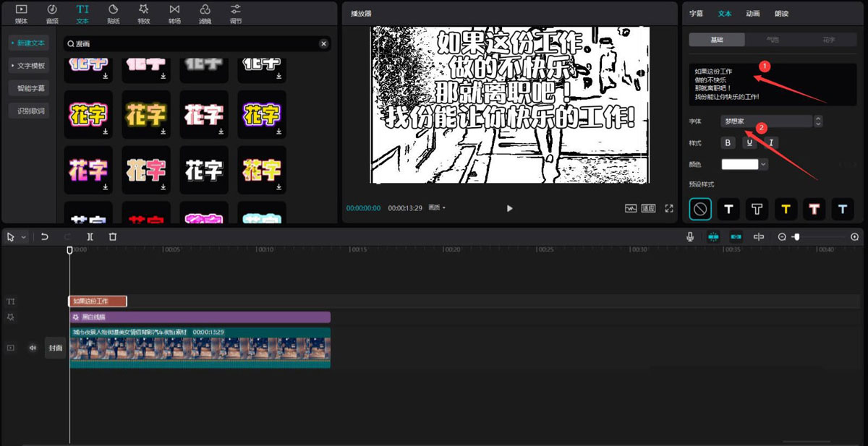This screenshot has width=868, height=446.
Task: Open the 特效 (Effects) panel
Action: [144, 13]
